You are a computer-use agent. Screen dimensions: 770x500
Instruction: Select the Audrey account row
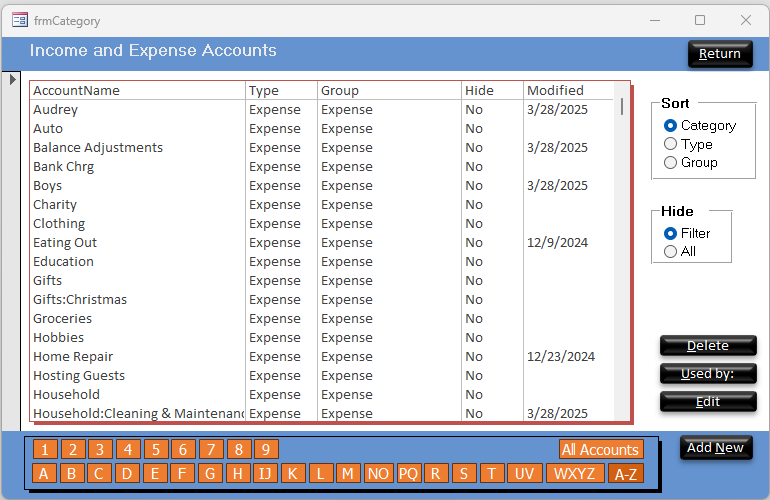(322, 110)
